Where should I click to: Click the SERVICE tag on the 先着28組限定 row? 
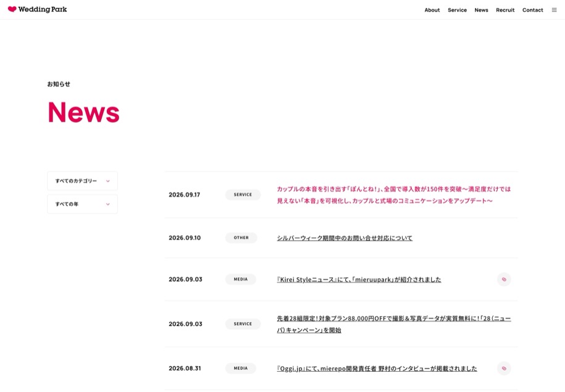coord(243,324)
